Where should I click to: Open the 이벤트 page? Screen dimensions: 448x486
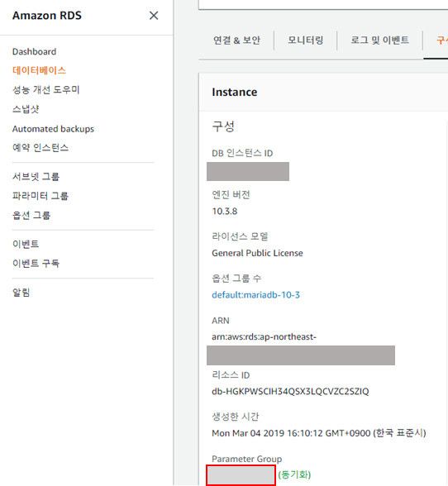click(x=26, y=244)
